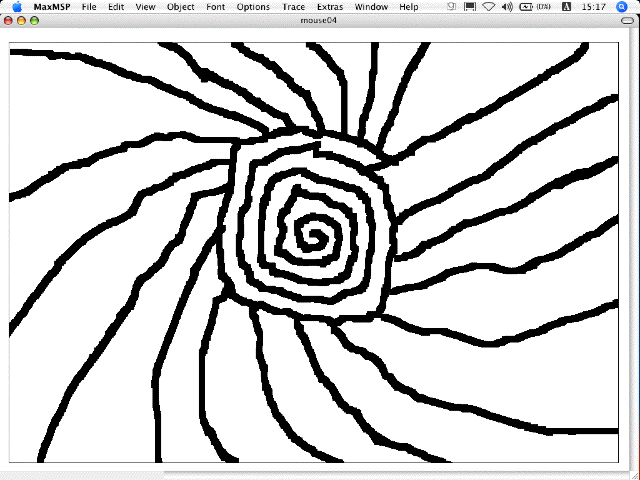Open the Edit menu
This screenshot has height=480, width=640.
click(116, 7)
